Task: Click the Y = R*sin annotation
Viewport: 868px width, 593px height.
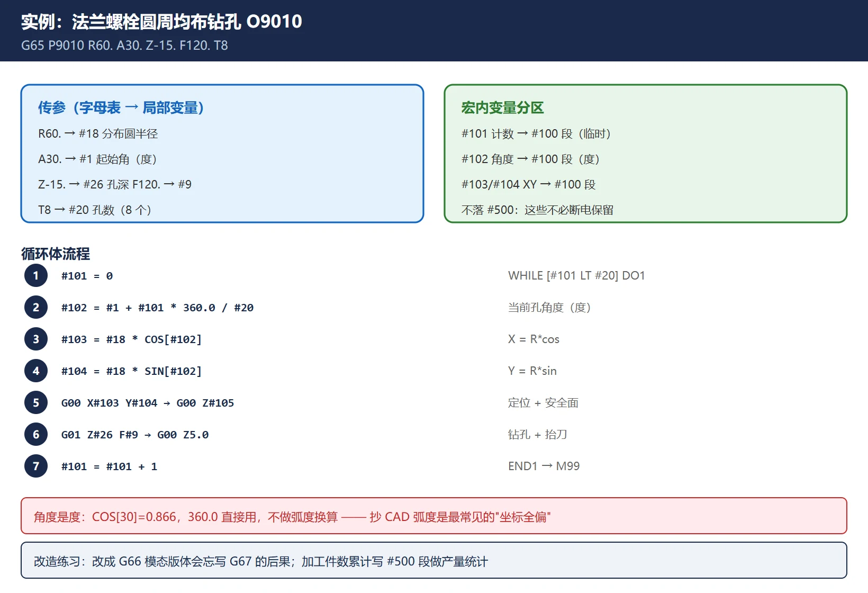Action: click(532, 371)
